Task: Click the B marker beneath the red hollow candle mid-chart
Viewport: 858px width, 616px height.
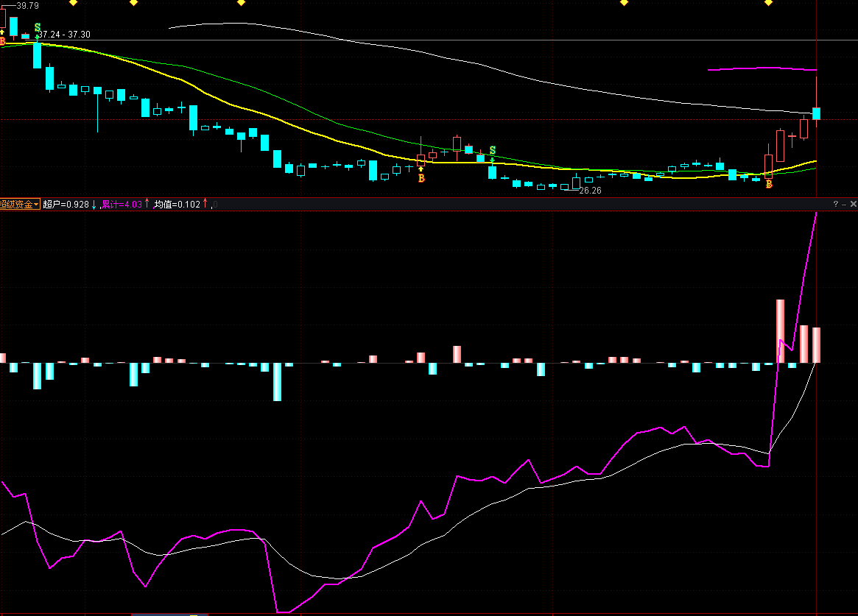Action: 421,178
